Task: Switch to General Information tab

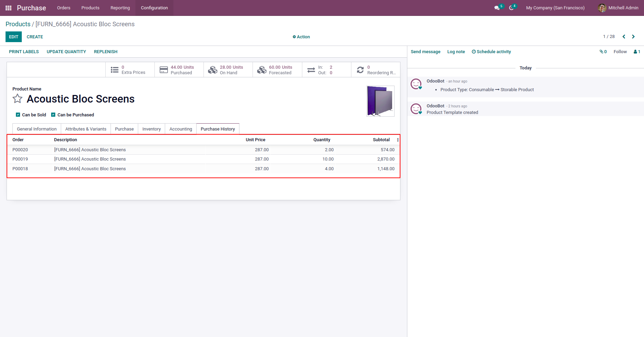Action: (x=37, y=129)
